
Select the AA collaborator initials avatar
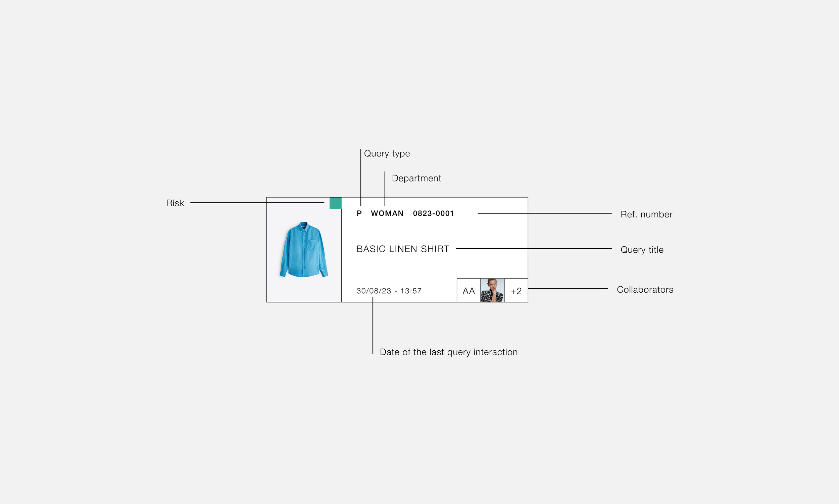tap(468, 291)
